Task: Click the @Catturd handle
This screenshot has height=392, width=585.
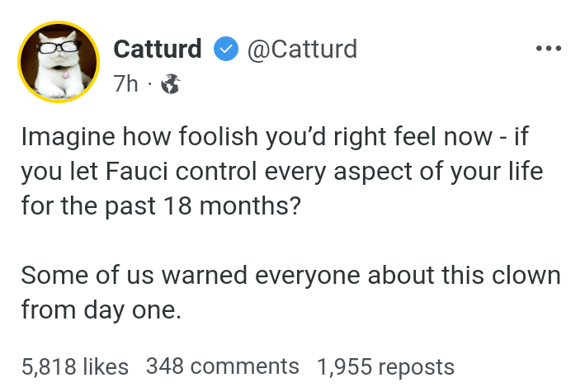Action: click(x=301, y=50)
